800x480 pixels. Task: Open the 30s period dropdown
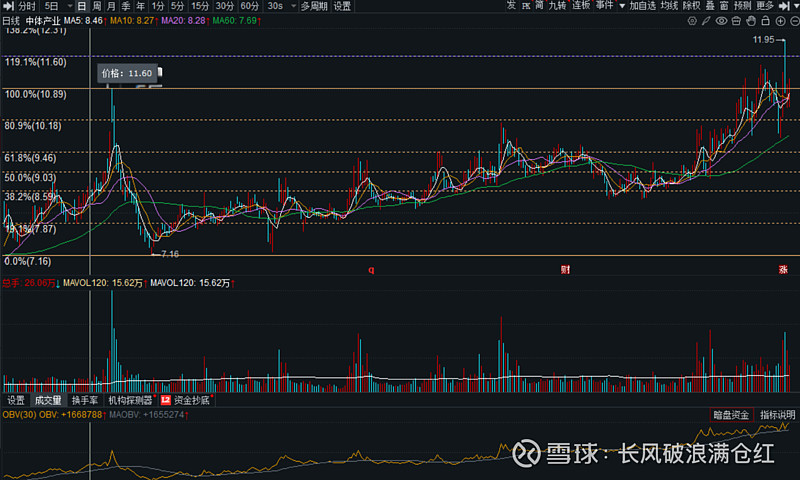(278, 6)
